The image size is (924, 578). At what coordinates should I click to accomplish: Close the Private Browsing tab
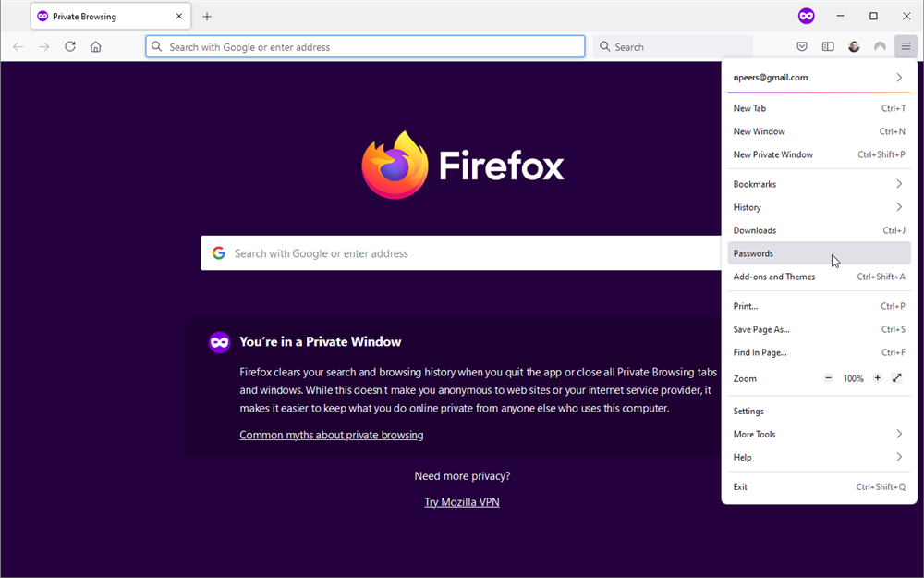(x=179, y=17)
